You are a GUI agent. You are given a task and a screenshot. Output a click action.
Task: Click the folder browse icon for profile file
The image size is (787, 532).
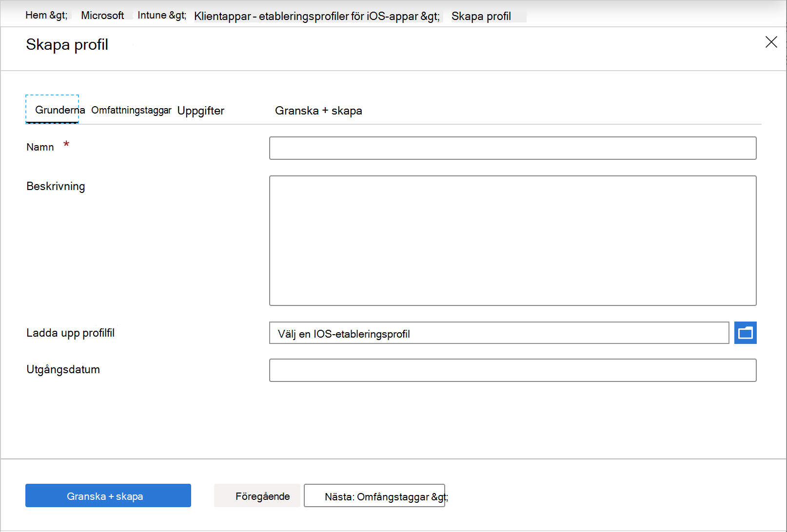click(x=745, y=333)
